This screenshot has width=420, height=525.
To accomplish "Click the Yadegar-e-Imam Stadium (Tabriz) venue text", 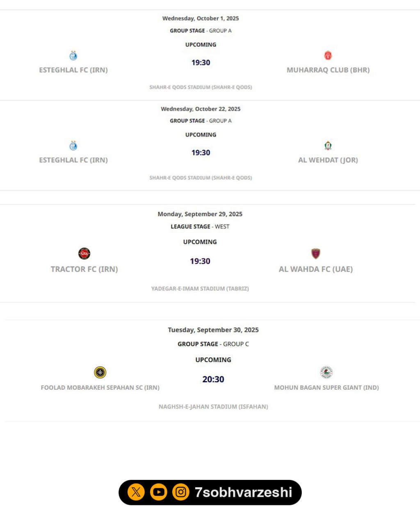I will click(200, 289).
